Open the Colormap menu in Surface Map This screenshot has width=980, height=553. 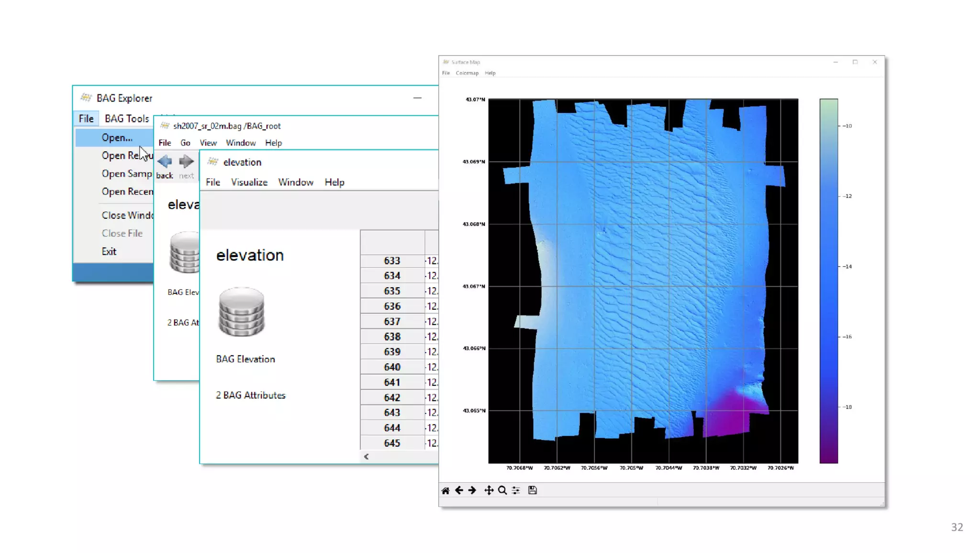point(467,73)
